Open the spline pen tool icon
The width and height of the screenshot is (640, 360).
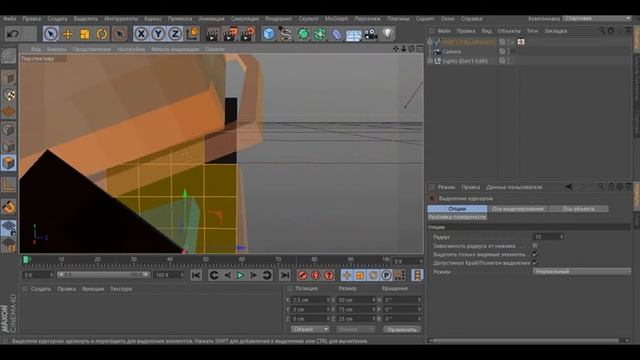coord(286,34)
